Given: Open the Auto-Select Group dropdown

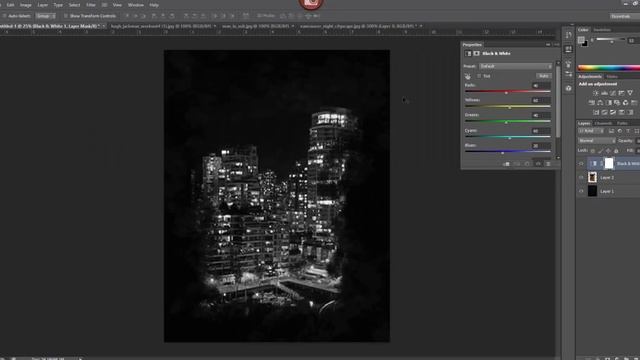Looking at the screenshot, I should [x=45, y=16].
